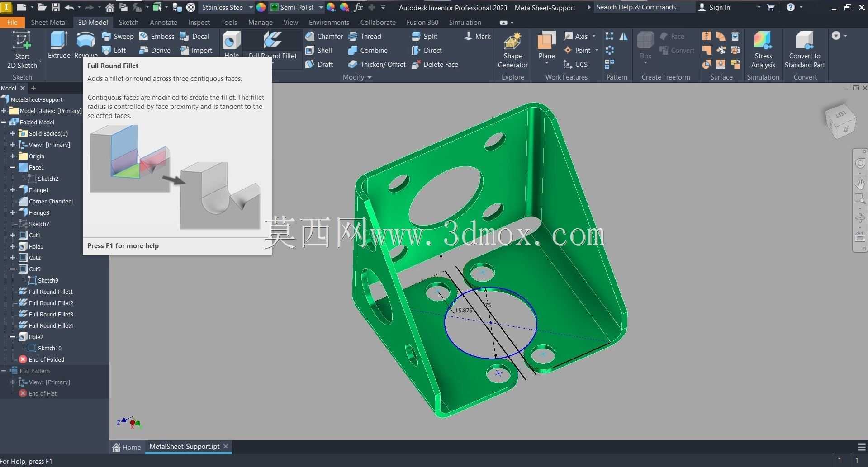Add a new browser panel with plus
Image resolution: width=868 pixels, height=467 pixels.
pyautogui.click(x=33, y=88)
